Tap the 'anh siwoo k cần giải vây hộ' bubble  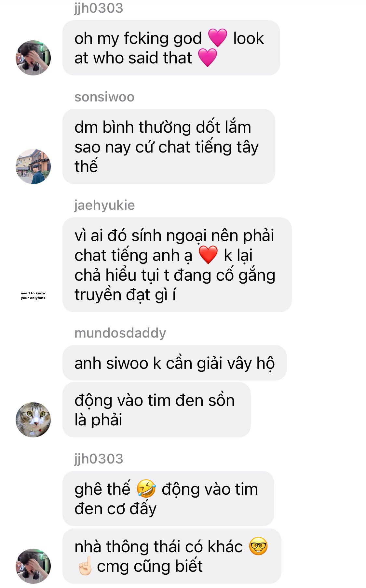coord(174,363)
